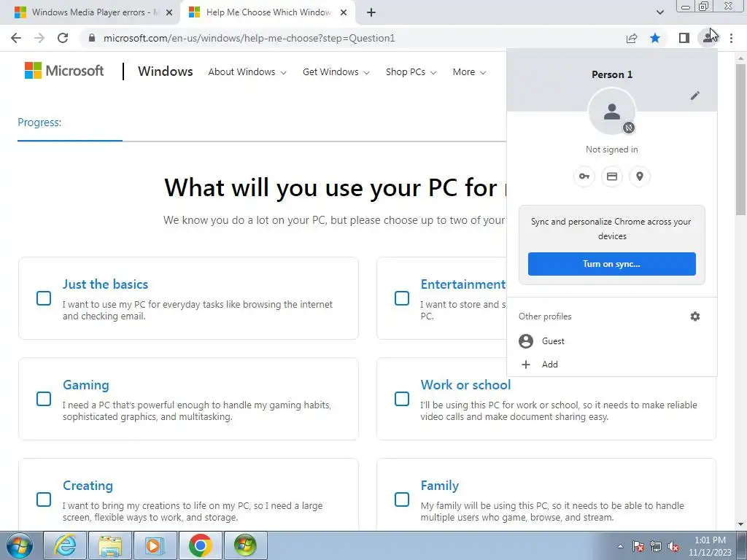The width and height of the screenshot is (747, 560).
Task: Click the page vertical scrollbar thumb
Action: click(740, 138)
